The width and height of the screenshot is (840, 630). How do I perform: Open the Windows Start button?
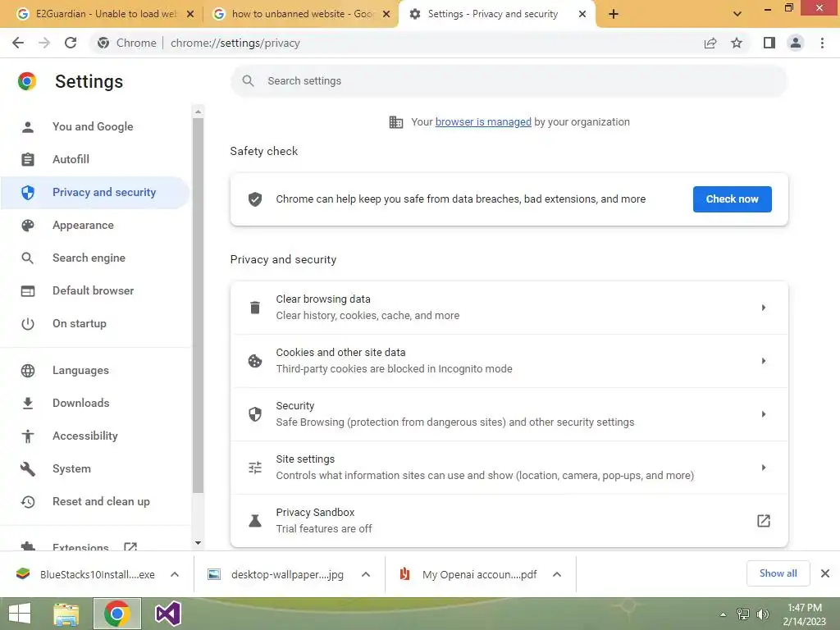click(20, 614)
